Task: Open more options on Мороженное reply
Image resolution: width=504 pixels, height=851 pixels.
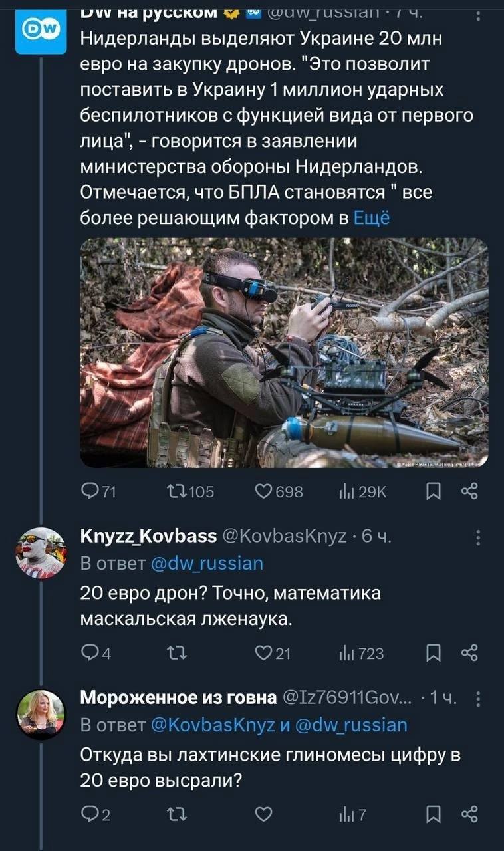Action: [x=478, y=699]
